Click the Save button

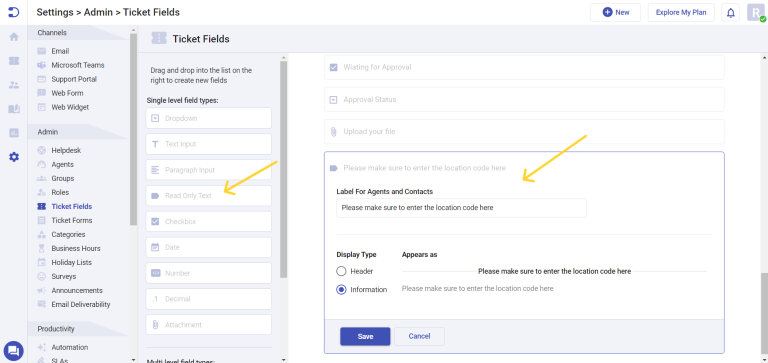coord(365,337)
